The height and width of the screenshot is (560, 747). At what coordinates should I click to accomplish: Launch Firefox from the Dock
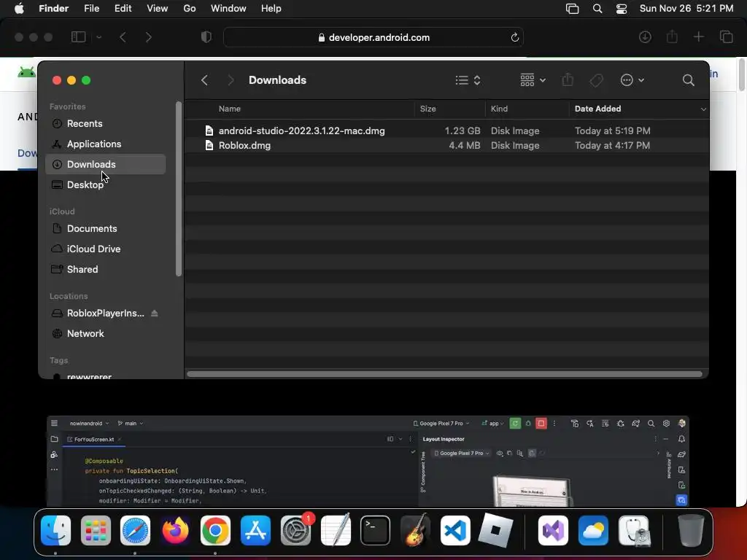tap(175, 530)
